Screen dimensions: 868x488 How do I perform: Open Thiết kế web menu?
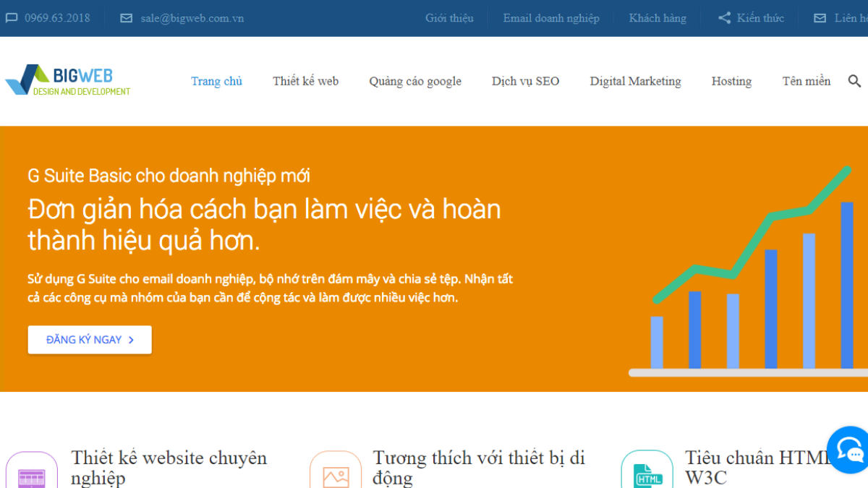click(305, 81)
